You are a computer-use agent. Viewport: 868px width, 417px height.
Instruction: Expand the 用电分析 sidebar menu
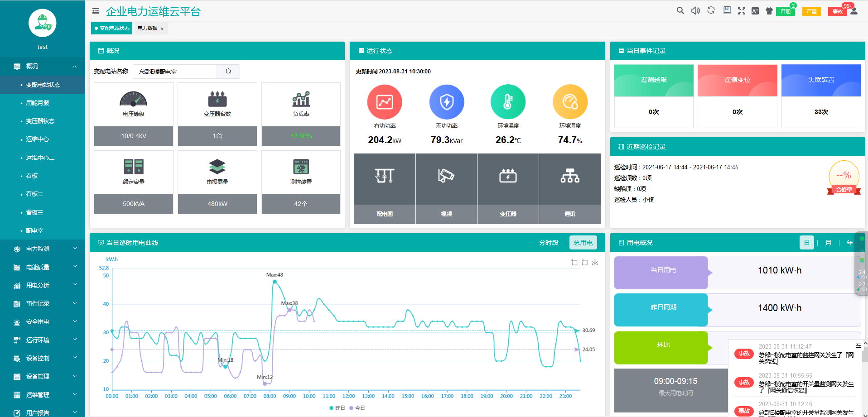[x=43, y=285]
